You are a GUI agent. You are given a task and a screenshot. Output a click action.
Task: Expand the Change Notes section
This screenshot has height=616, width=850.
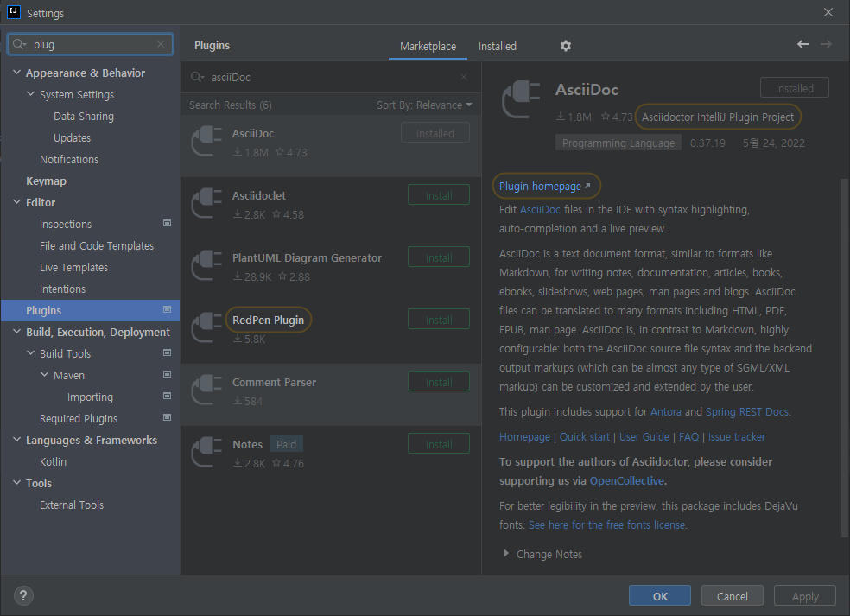click(x=506, y=553)
